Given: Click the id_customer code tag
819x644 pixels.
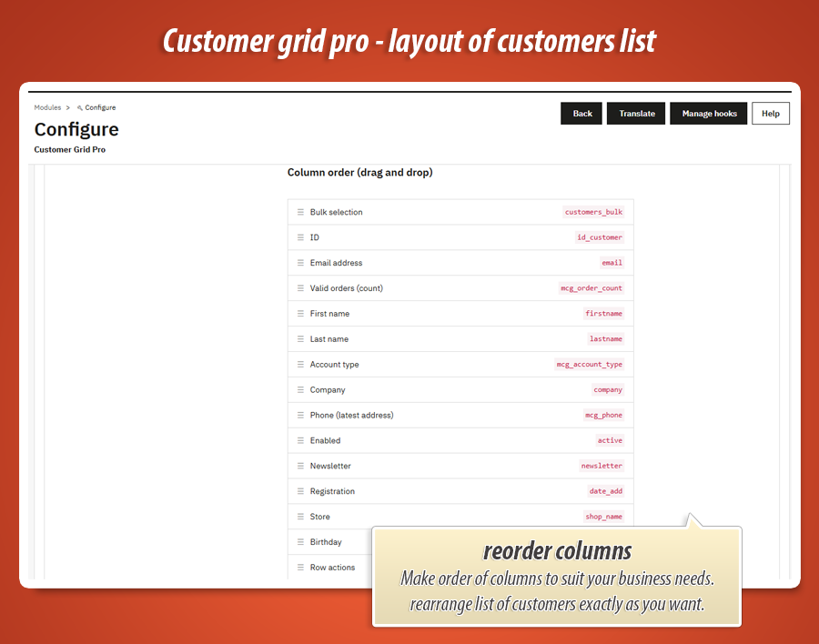Looking at the screenshot, I should tap(599, 237).
